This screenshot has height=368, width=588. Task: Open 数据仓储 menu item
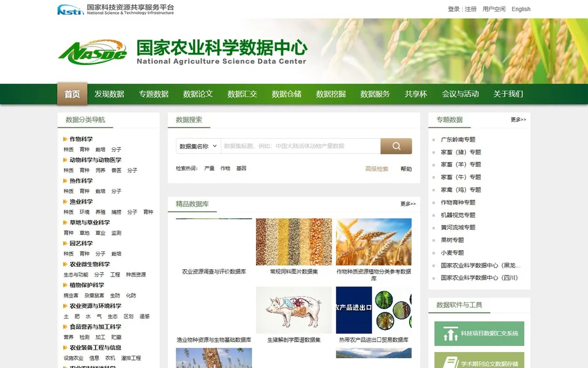(287, 94)
